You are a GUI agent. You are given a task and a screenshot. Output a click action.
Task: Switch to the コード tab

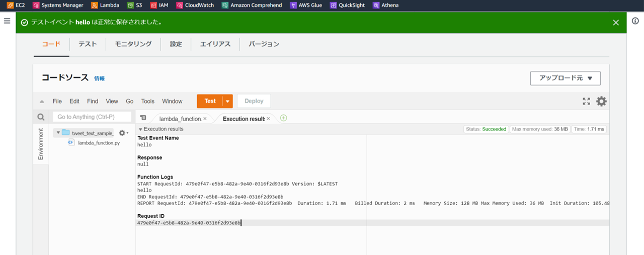[x=51, y=44]
